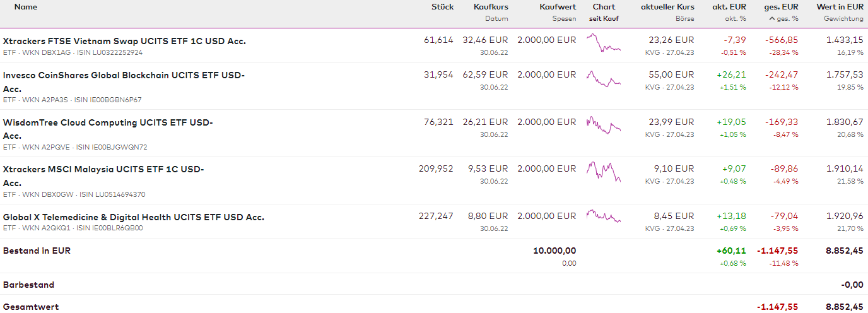Open the Telemedicine ETF sparkline chart

pyautogui.click(x=604, y=216)
